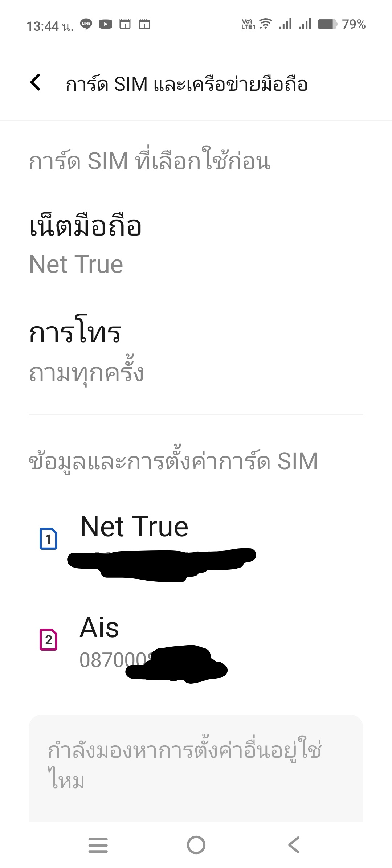Tap the first calendar notification icon
This screenshot has width=392, height=868.
[125, 24]
